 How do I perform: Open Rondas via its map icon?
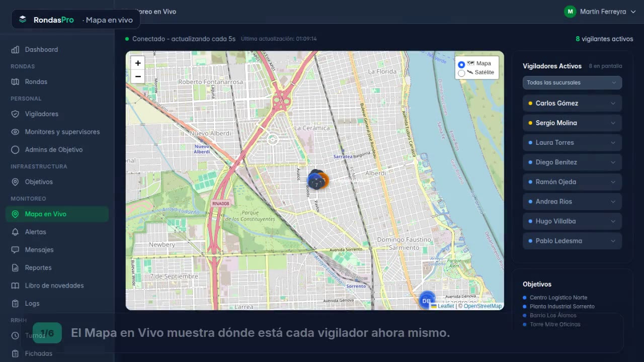pyautogui.click(x=15, y=82)
